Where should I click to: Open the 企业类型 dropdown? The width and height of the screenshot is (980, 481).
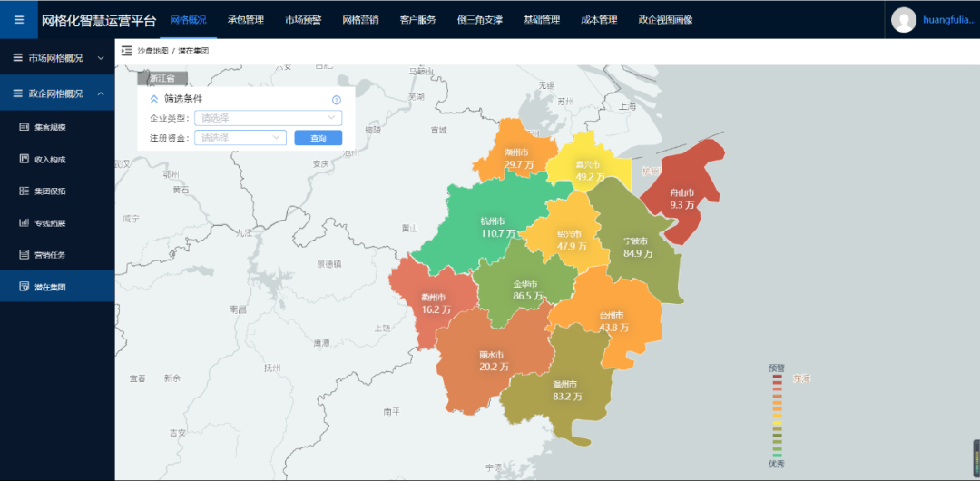tap(268, 118)
